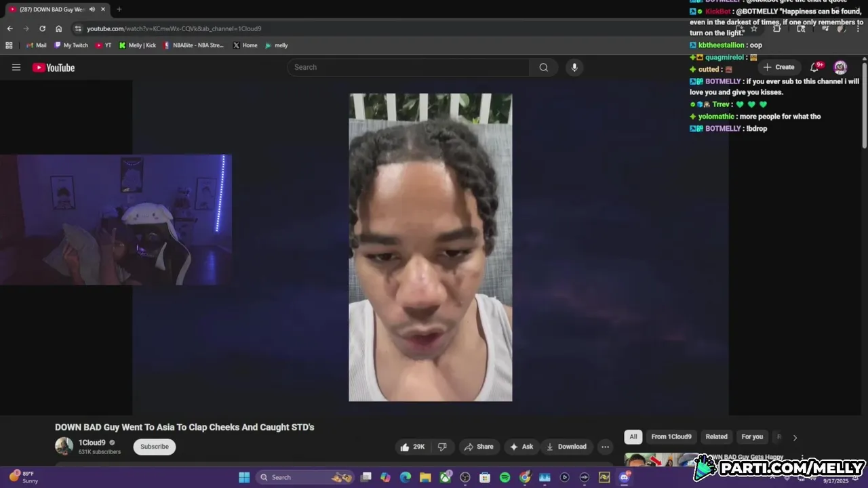
Task: Show more filter chips with right arrow
Action: click(x=795, y=438)
